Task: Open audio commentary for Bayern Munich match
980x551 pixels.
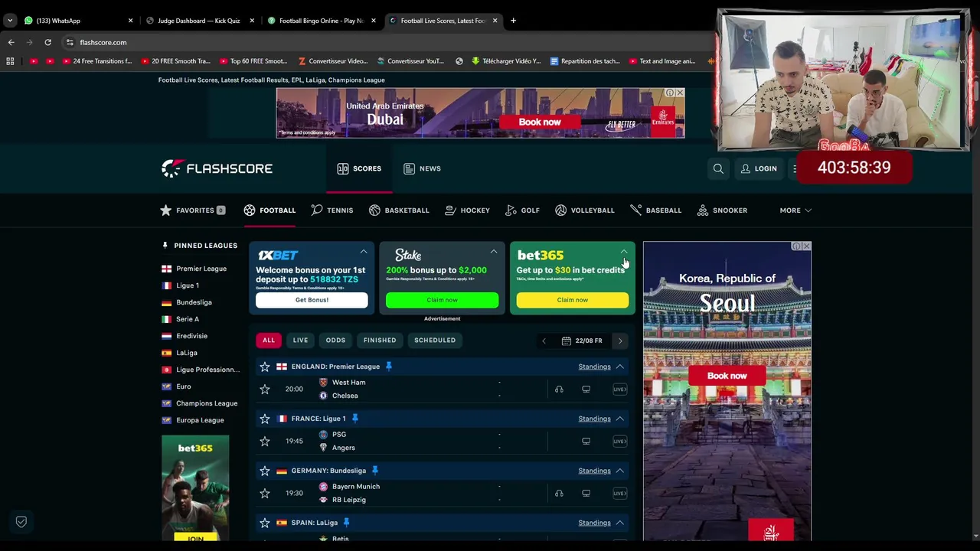Action: (559, 493)
